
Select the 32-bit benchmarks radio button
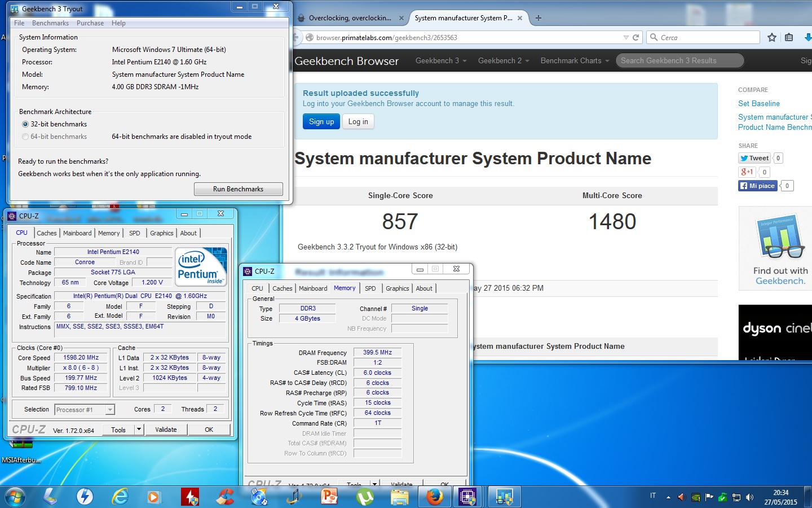pyautogui.click(x=25, y=124)
